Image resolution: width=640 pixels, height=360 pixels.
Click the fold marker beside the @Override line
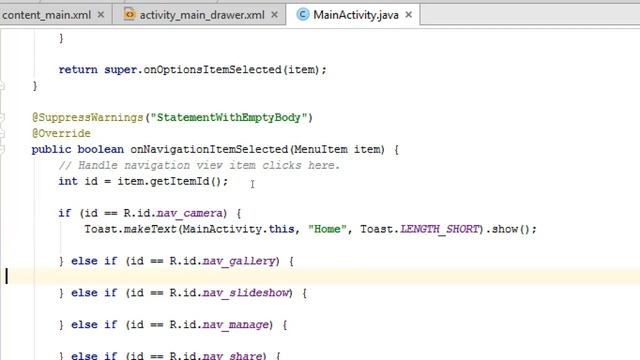[2, 133]
